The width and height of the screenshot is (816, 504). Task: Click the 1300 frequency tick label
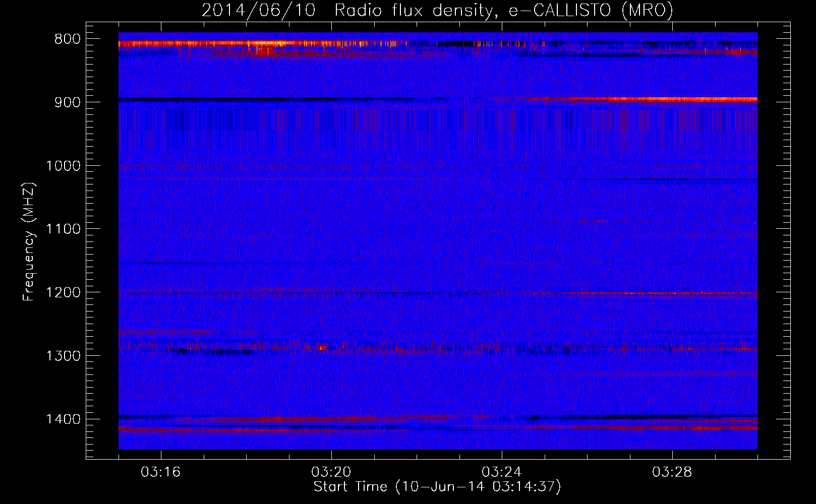[64, 356]
